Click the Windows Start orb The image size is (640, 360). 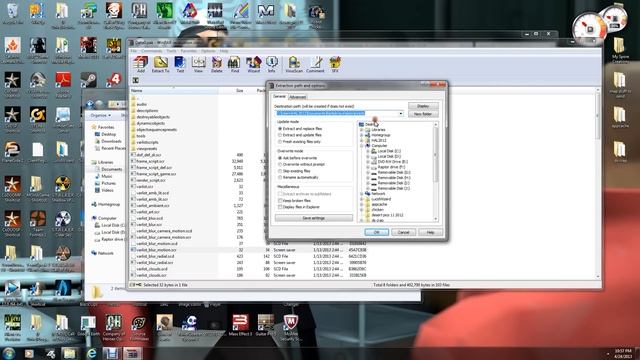(x=9, y=353)
